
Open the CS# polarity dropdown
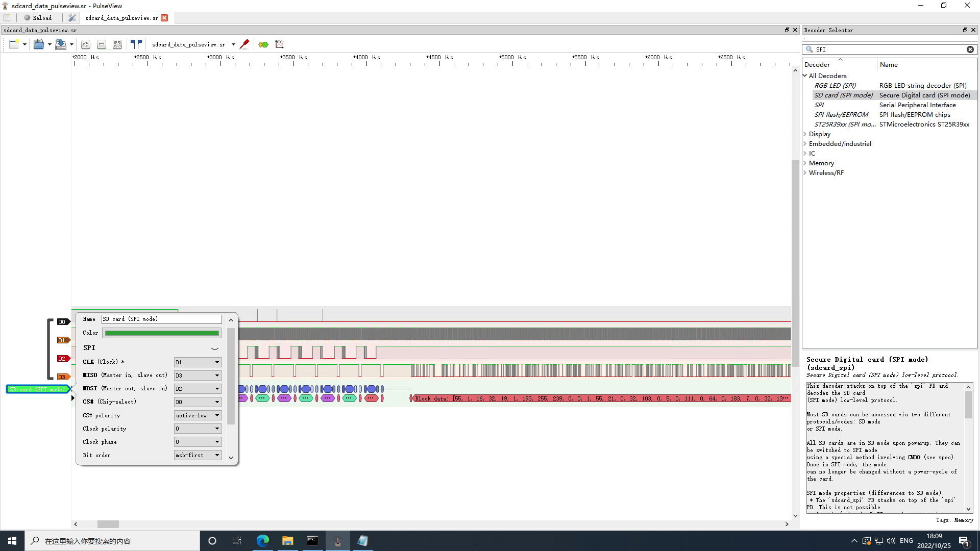coord(198,415)
